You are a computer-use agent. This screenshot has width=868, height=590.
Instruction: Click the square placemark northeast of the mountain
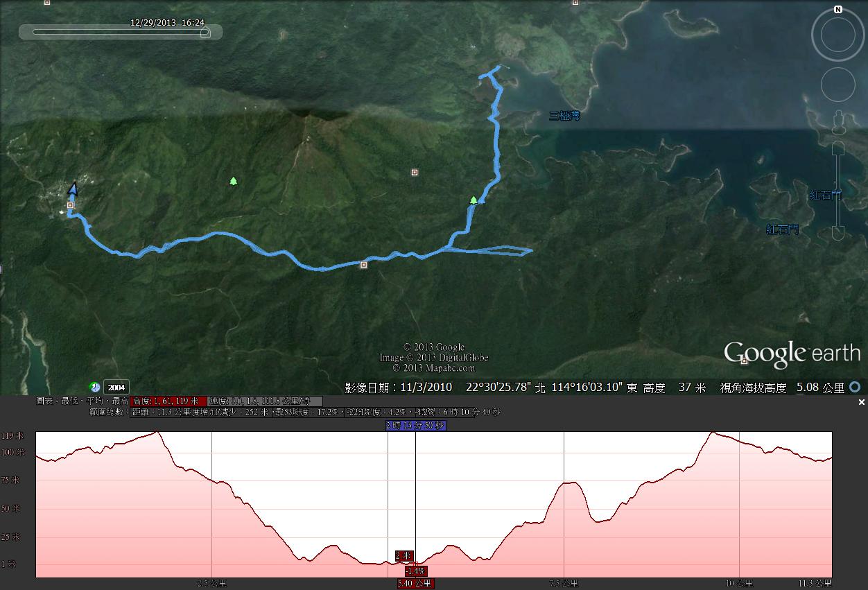pos(415,172)
